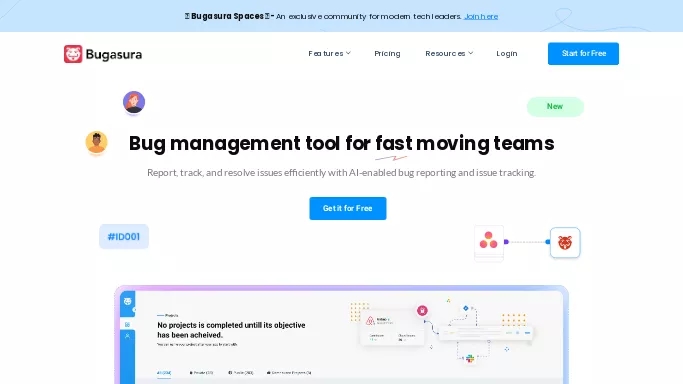Click the Bugasura logo icon
The image size is (683, 384).
coord(73,54)
